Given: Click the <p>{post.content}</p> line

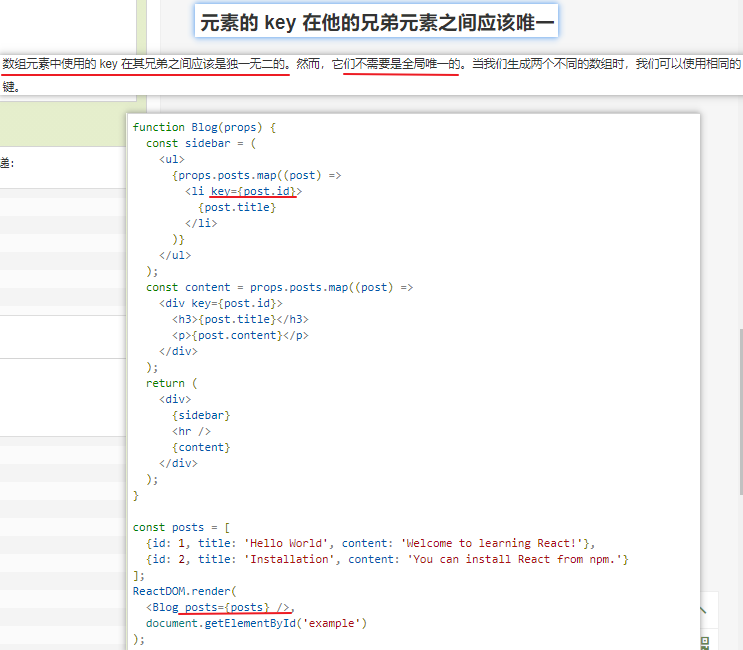Looking at the screenshot, I should (x=240, y=335).
